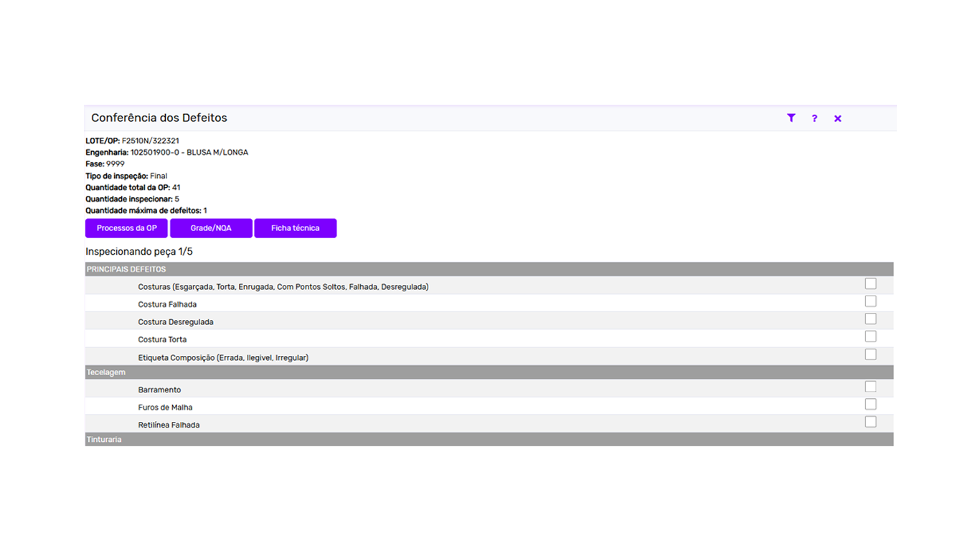
Task: Select the Costura Torta checkbox
Action: [870, 336]
